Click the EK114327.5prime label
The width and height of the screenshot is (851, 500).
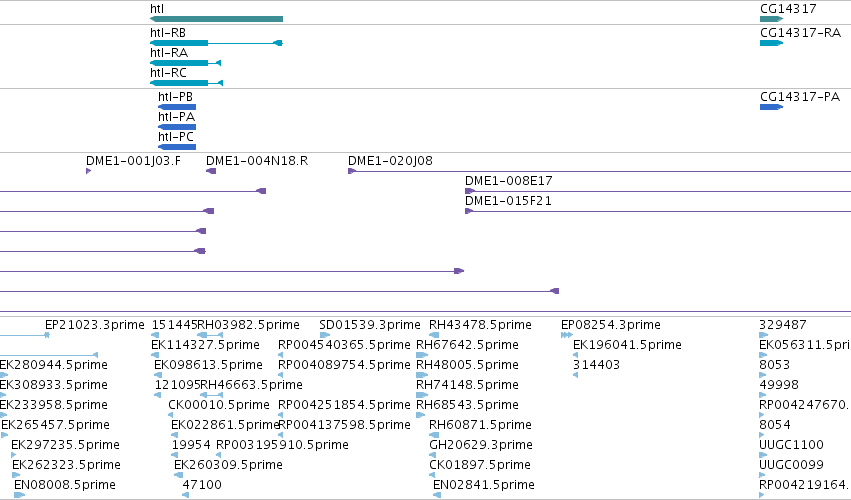[x=205, y=345]
